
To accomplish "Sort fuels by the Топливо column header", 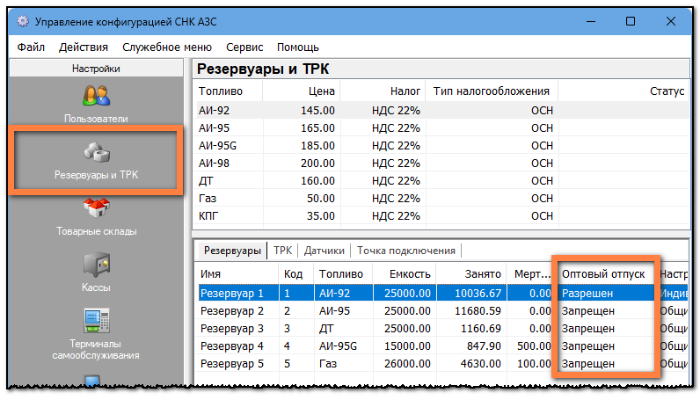I will click(228, 91).
